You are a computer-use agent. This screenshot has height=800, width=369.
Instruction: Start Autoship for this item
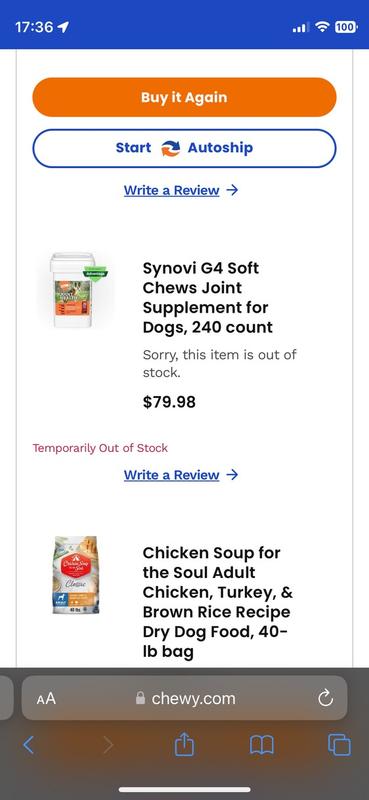(x=184, y=148)
